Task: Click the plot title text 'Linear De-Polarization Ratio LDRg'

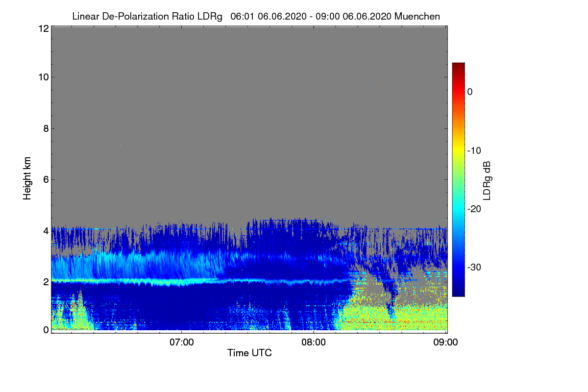Action: click(147, 17)
